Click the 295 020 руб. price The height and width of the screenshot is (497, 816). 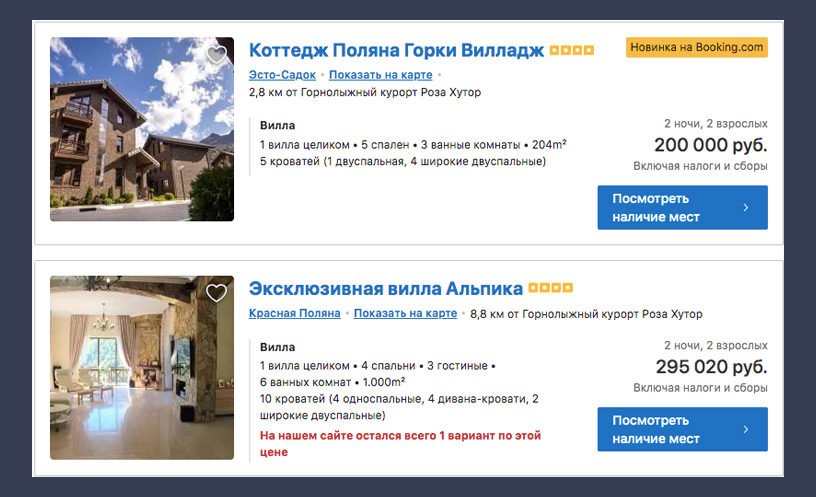pyautogui.click(x=711, y=366)
